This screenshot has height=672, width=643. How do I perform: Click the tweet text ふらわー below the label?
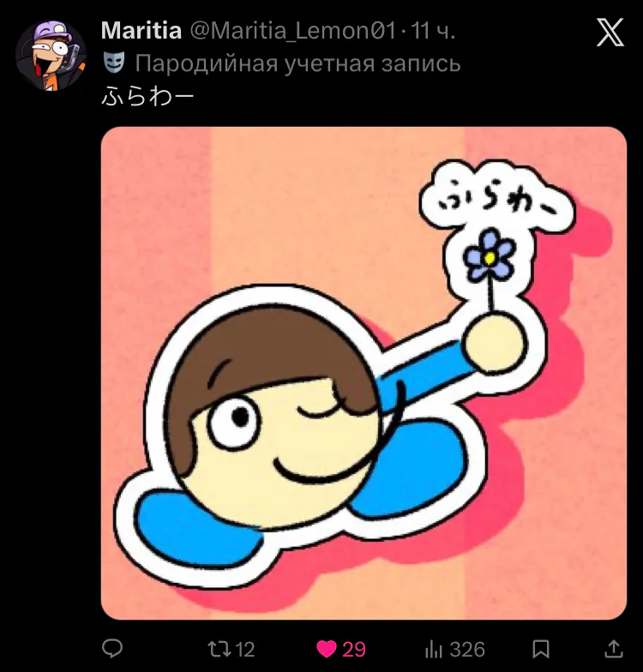[x=147, y=93]
